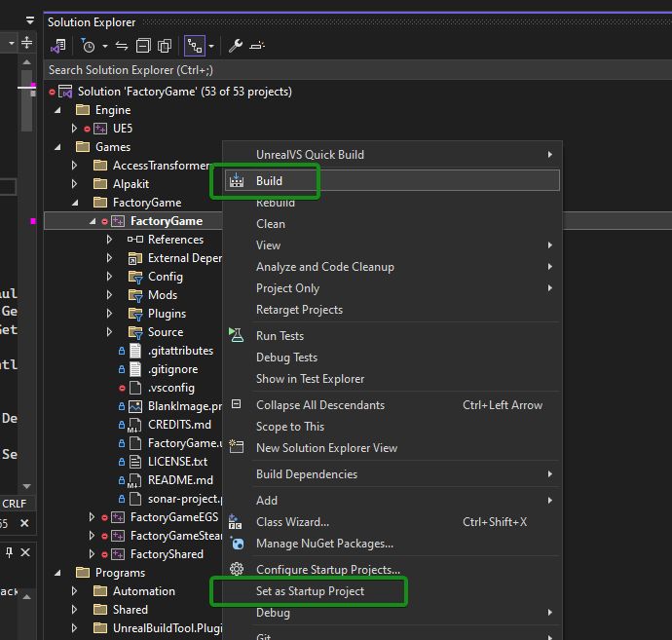Select the Solution 'FactoryGame' root node
The width and height of the screenshot is (672, 640).
184,92
